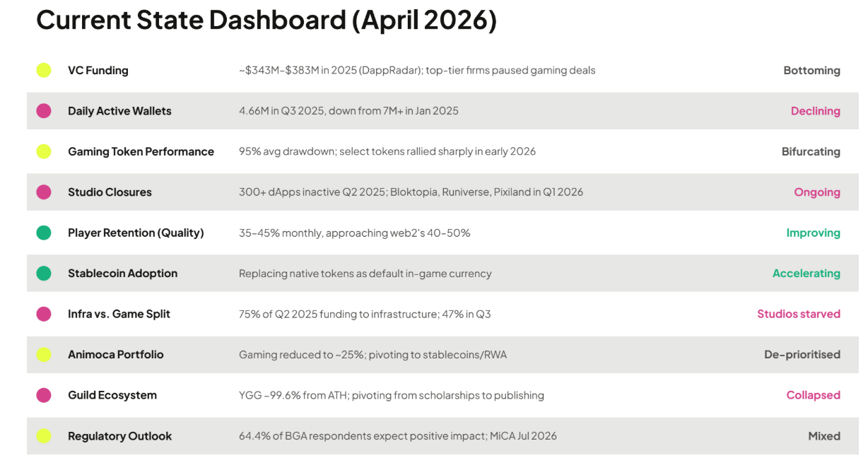
Task: Click the yellow dot beside Animoca Portfolio
Action: pos(44,355)
